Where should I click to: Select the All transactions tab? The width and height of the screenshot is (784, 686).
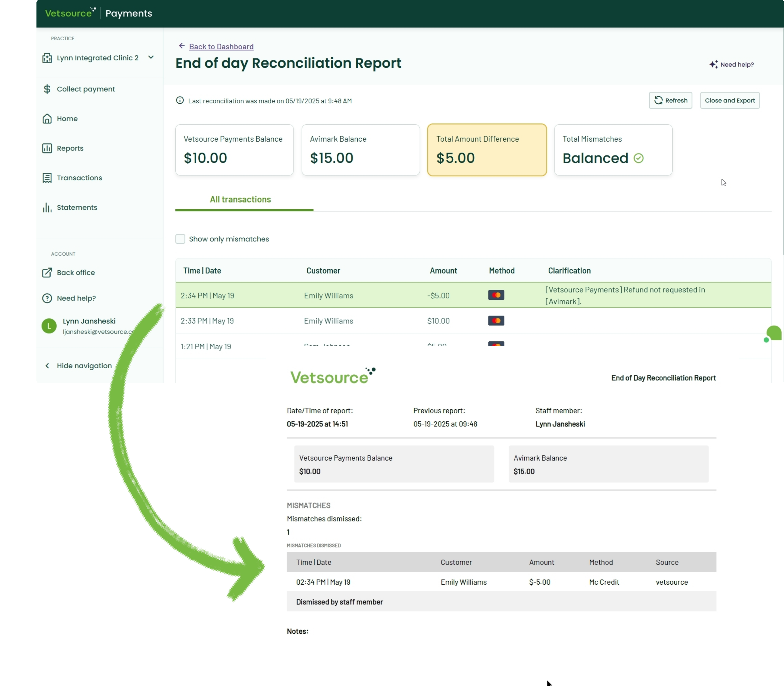tap(240, 199)
